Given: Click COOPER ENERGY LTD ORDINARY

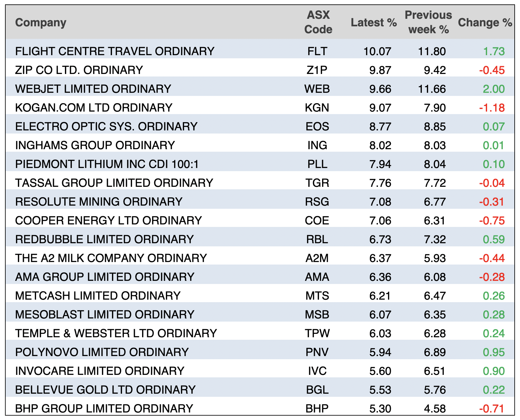Looking at the screenshot, I should pos(109,220).
